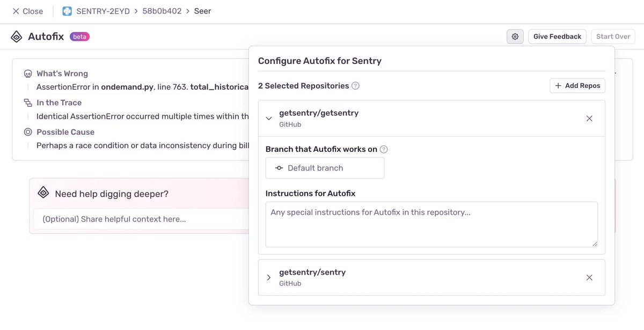Open the Default branch selector
The width and height of the screenshot is (644, 330).
[325, 167]
